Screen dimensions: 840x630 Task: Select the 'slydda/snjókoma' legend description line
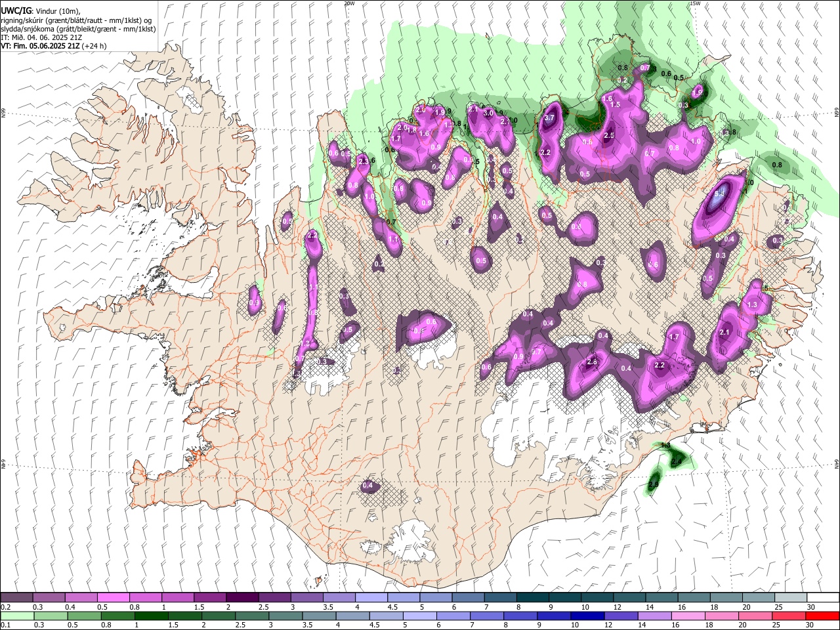tap(77, 29)
